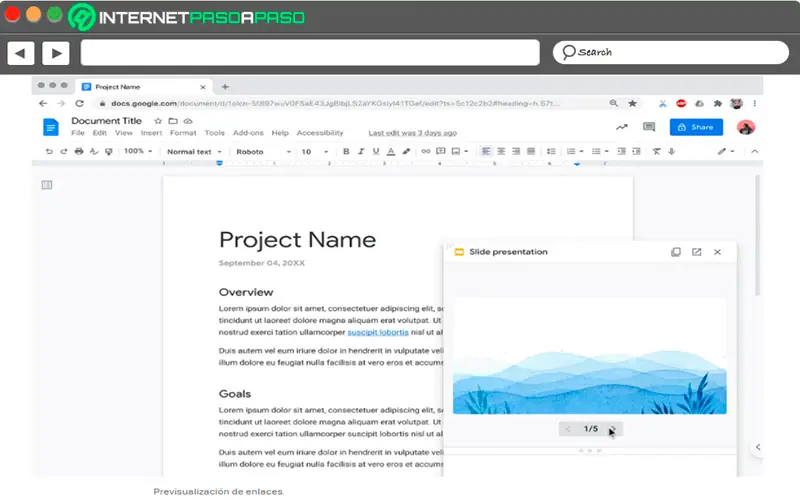Open the Insert menu
800x500 pixels.
(151, 133)
